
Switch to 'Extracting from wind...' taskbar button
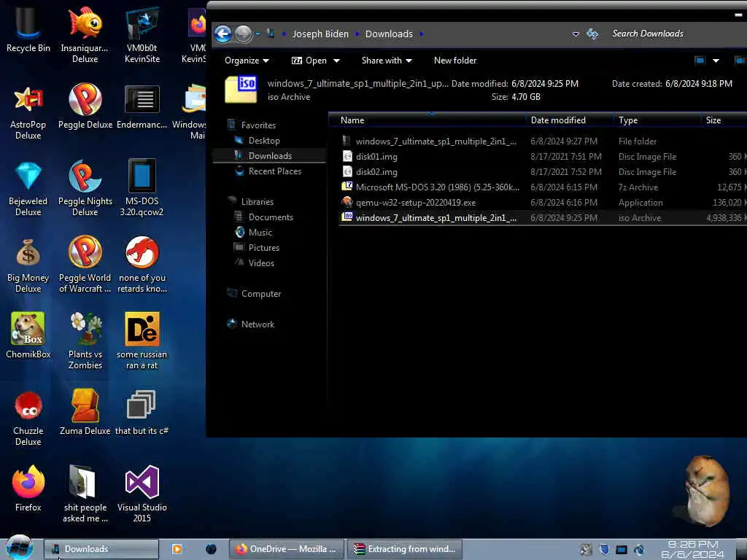click(x=405, y=549)
